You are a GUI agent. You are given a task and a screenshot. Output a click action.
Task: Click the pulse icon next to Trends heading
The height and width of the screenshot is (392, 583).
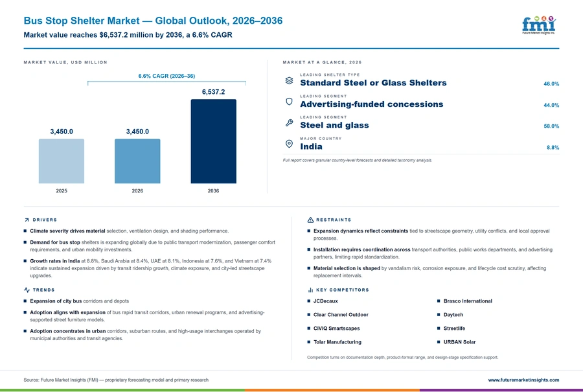(x=27, y=290)
